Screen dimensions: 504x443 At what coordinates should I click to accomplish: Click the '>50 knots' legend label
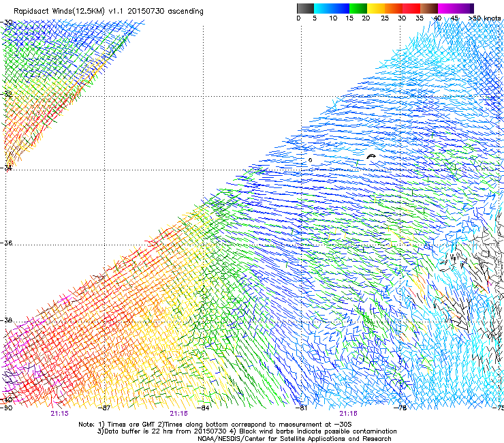tap(485, 18)
